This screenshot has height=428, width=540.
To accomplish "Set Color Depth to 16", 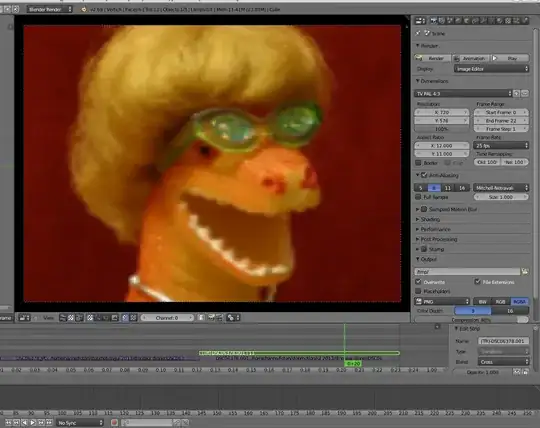I will pos(510,311).
